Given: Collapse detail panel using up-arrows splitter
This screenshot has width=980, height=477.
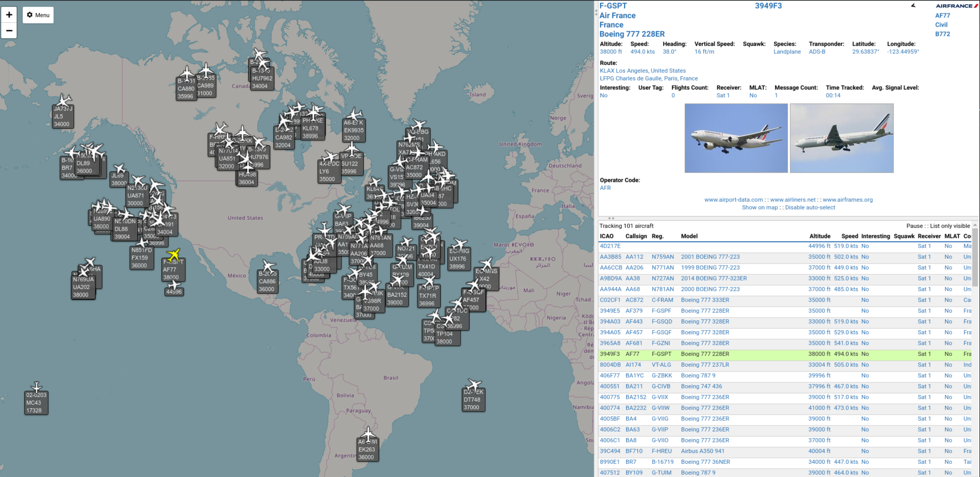Looking at the screenshot, I should (x=611, y=218).
